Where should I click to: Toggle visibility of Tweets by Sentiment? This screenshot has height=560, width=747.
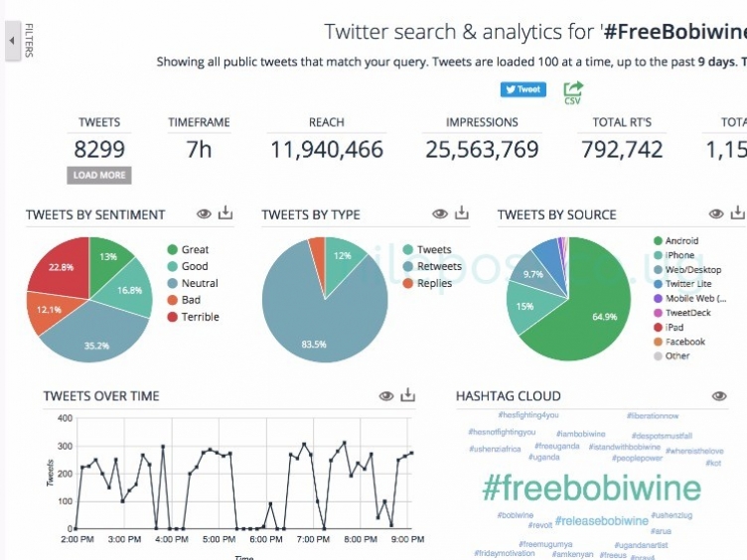click(204, 213)
